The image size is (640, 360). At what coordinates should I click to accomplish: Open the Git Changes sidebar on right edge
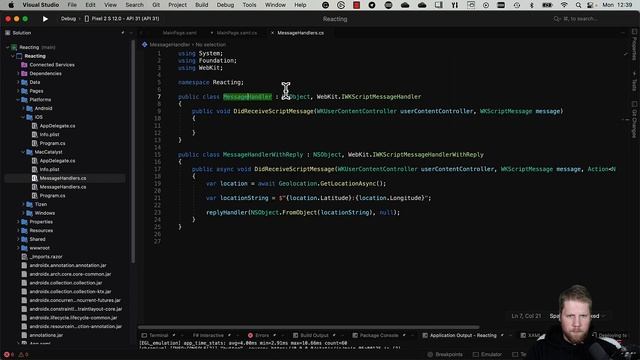[x=634, y=119]
